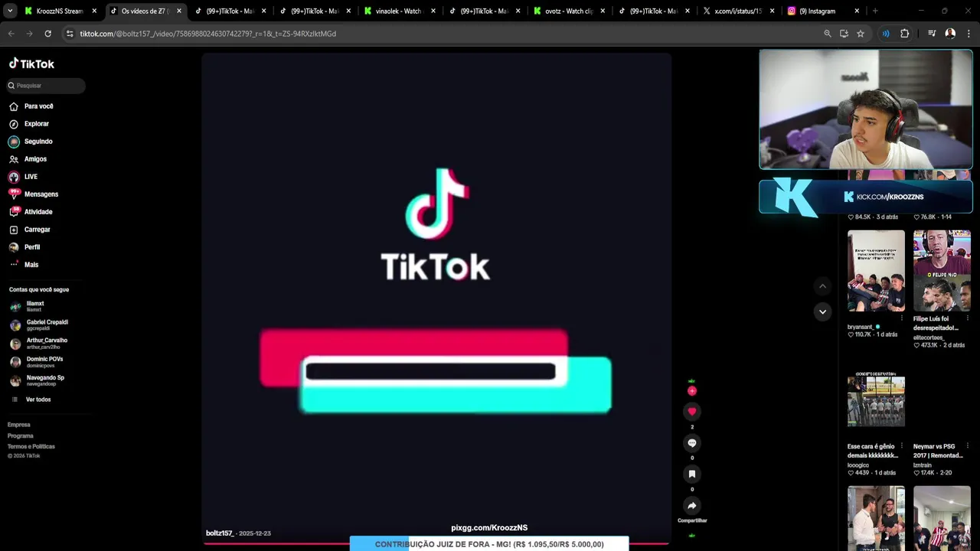Open the media control toolbar icon
This screenshot has width=980, height=551.
[932, 34]
